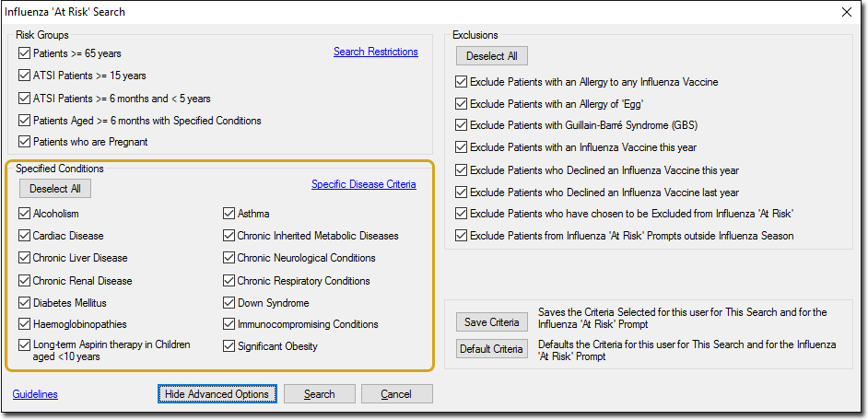This screenshot has height=420, width=868.
Task: Open the Search Restrictions link
Action: click(375, 52)
